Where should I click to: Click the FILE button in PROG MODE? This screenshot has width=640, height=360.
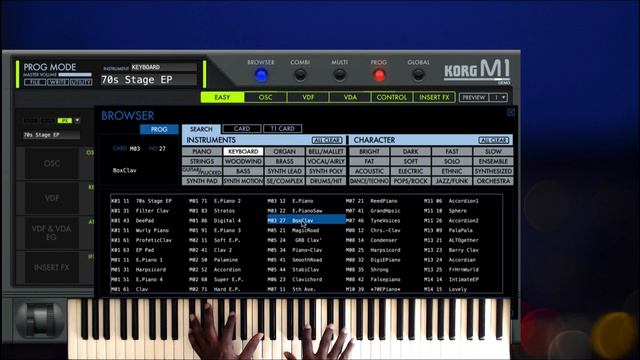click(x=35, y=82)
